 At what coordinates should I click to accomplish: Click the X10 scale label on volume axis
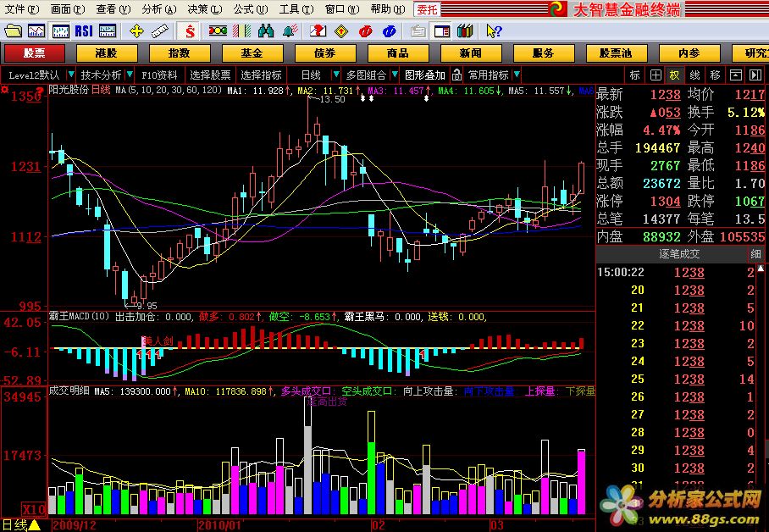point(33,509)
